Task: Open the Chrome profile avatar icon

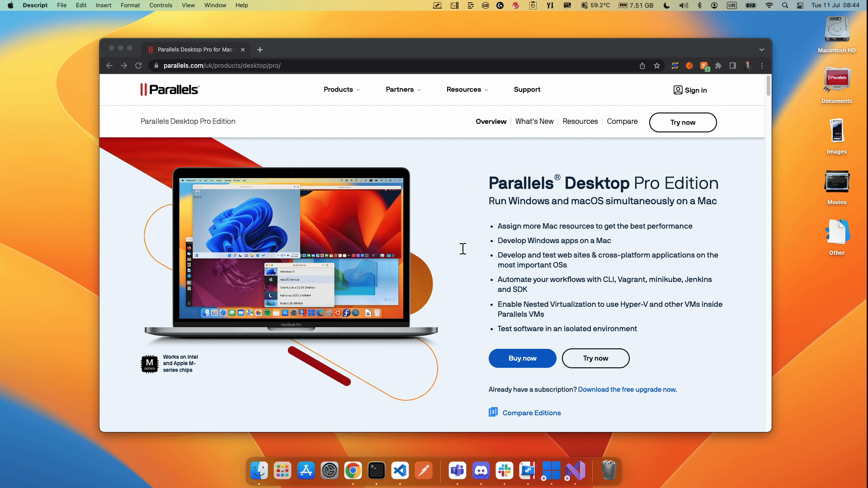Action: pyautogui.click(x=748, y=66)
